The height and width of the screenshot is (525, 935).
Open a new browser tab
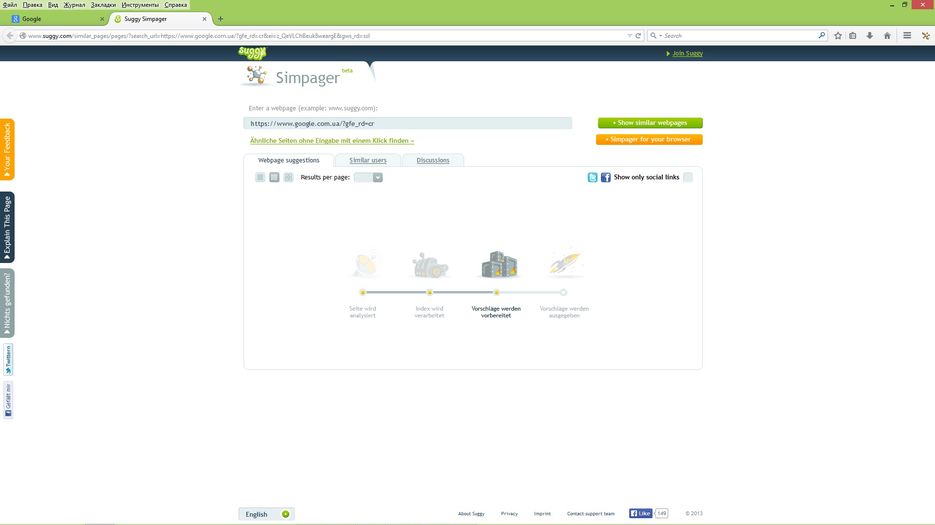tap(220, 19)
